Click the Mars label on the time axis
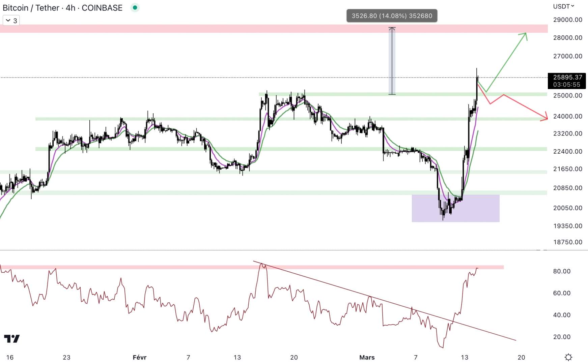The height and width of the screenshot is (364, 588). tap(367, 357)
